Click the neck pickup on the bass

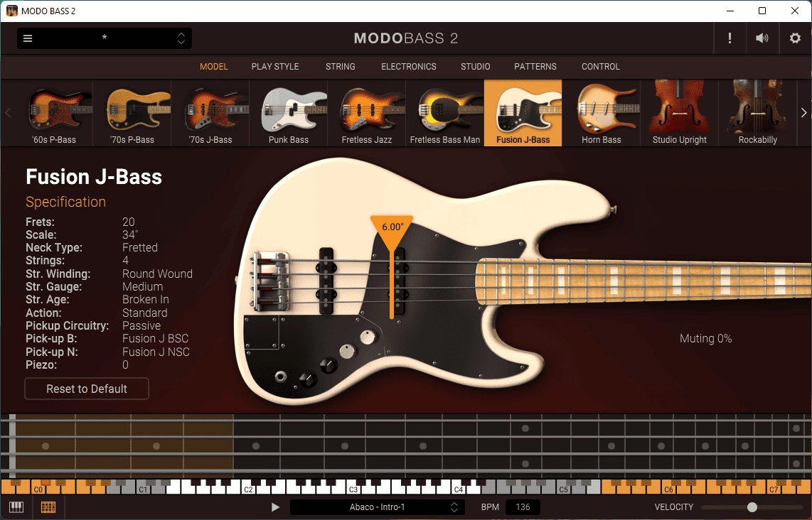(399, 282)
